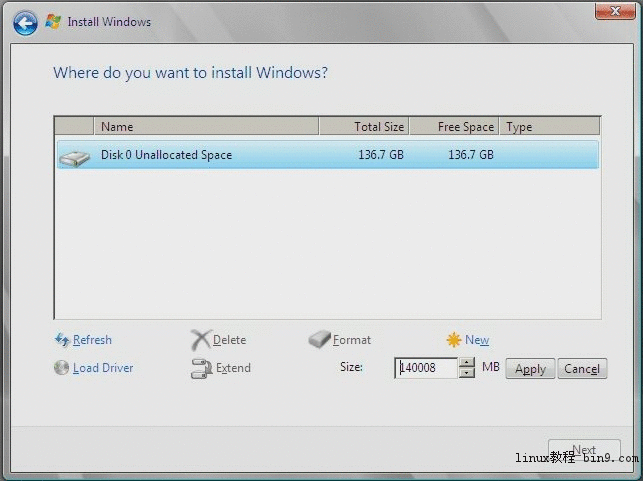Screen dimensions: 643x481
Task: Go back with the blue arrow button
Action: [x=25, y=23]
